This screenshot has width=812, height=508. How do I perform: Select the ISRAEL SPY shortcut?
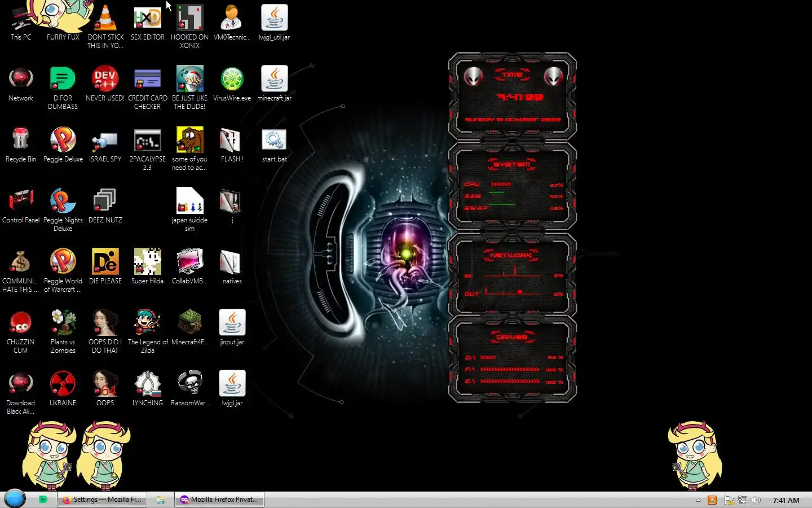[x=105, y=144]
